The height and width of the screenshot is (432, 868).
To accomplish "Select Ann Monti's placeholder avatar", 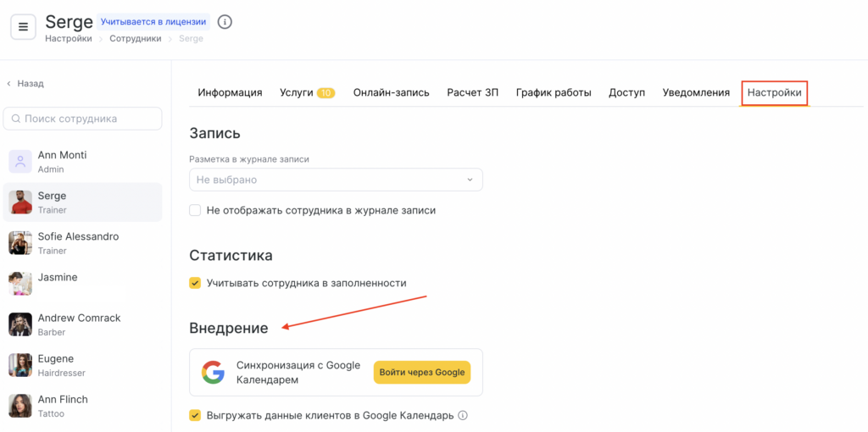I will point(20,162).
